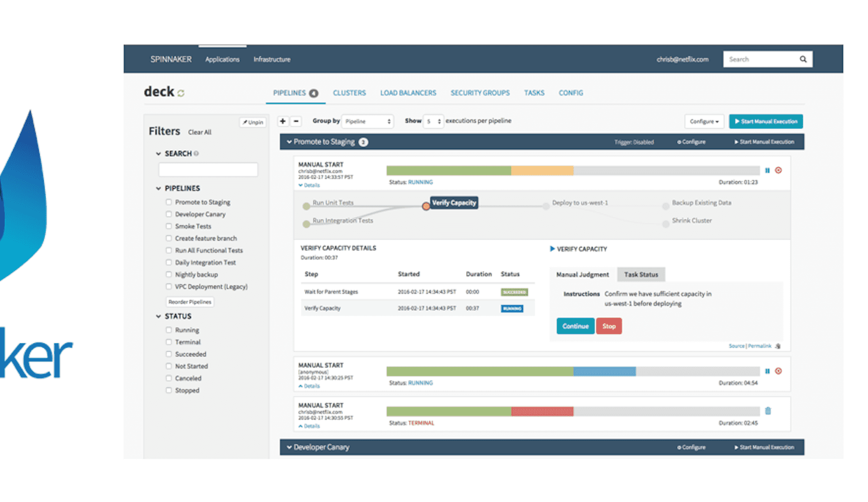The height and width of the screenshot is (502, 868).
Task: Click Continue in the Manual Judgment panel
Action: tap(575, 326)
